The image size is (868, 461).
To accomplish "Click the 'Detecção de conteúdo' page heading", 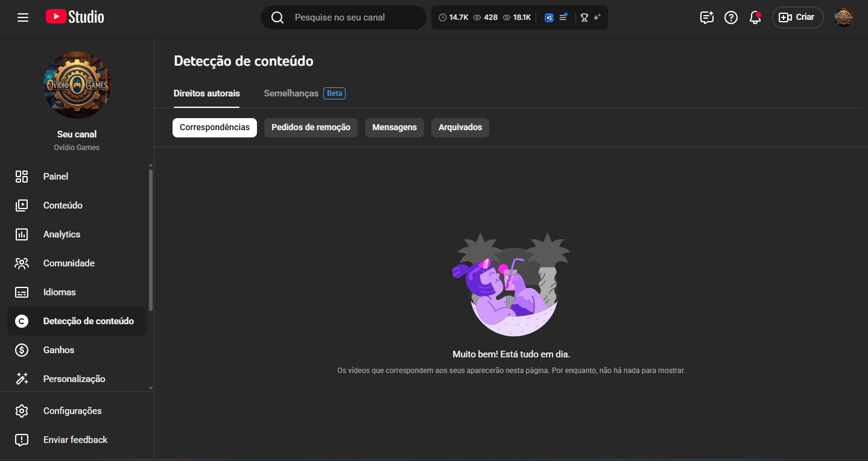I will 244,61.
